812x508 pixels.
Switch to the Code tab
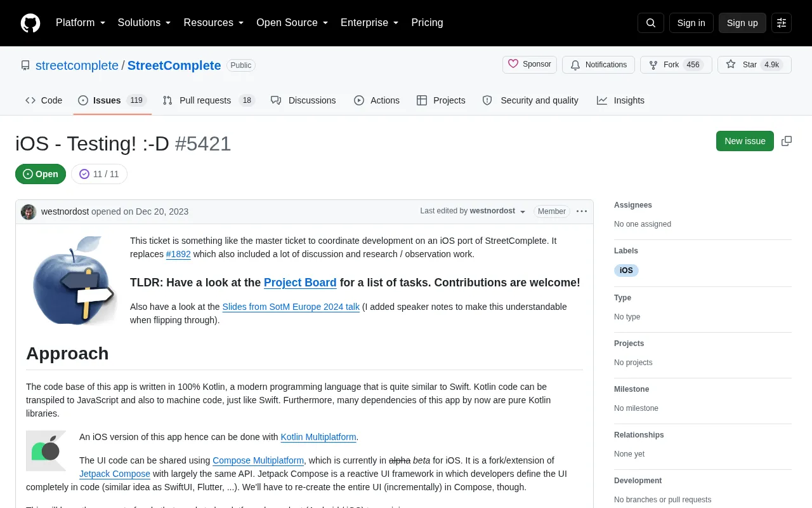tap(44, 100)
